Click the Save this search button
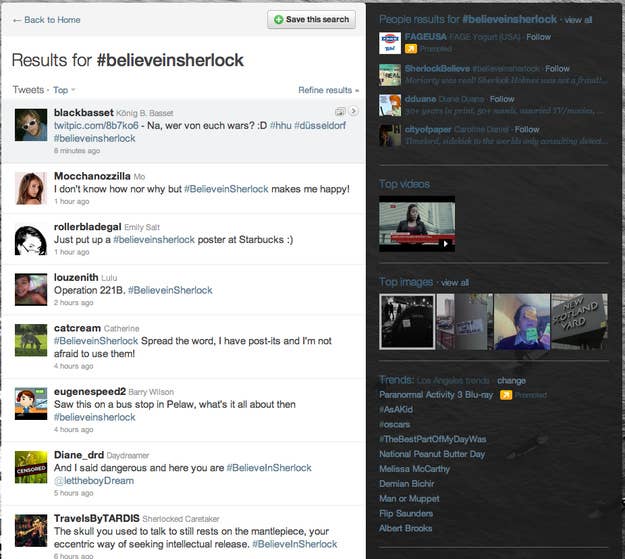The width and height of the screenshot is (625, 559). (311, 20)
